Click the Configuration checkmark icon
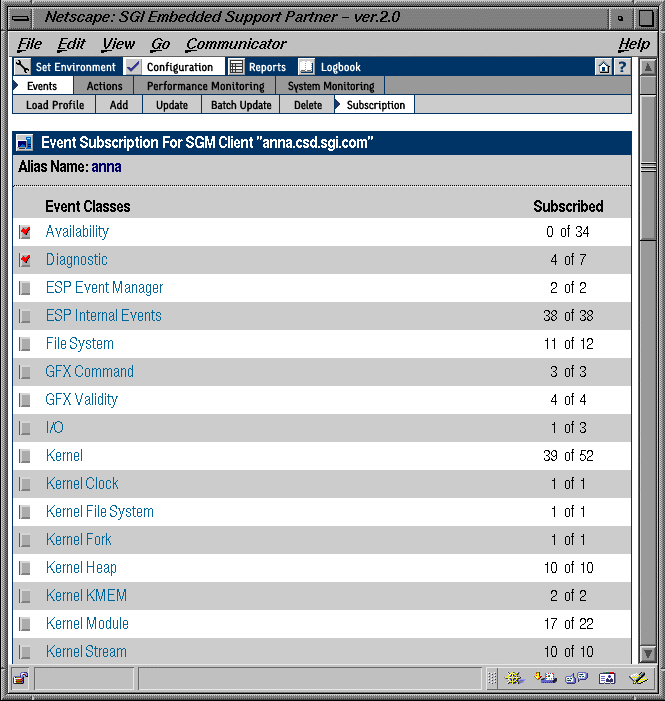 pos(133,67)
